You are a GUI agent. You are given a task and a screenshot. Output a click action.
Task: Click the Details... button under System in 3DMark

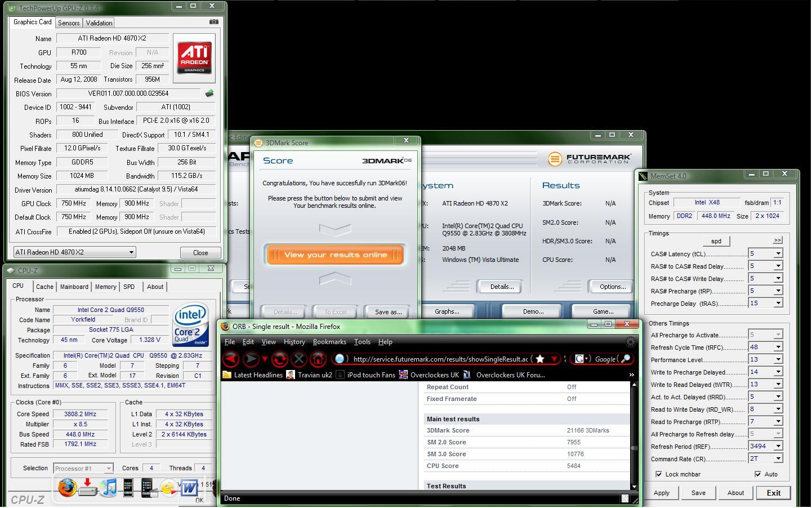click(x=502, y=287)
